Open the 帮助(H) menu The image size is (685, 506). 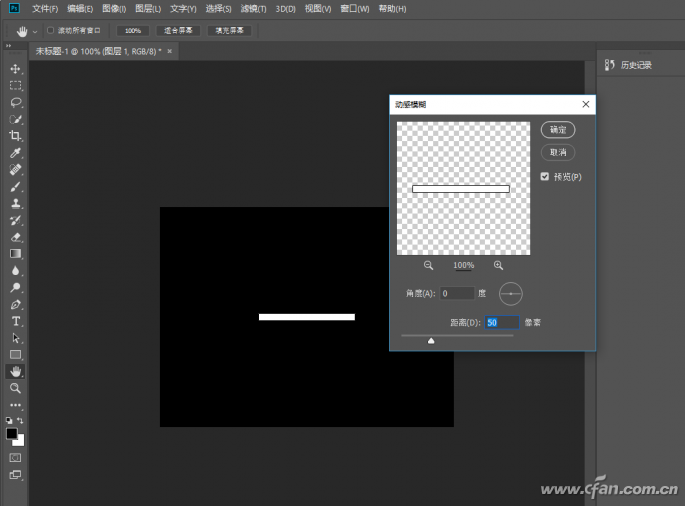coord(392,9)
